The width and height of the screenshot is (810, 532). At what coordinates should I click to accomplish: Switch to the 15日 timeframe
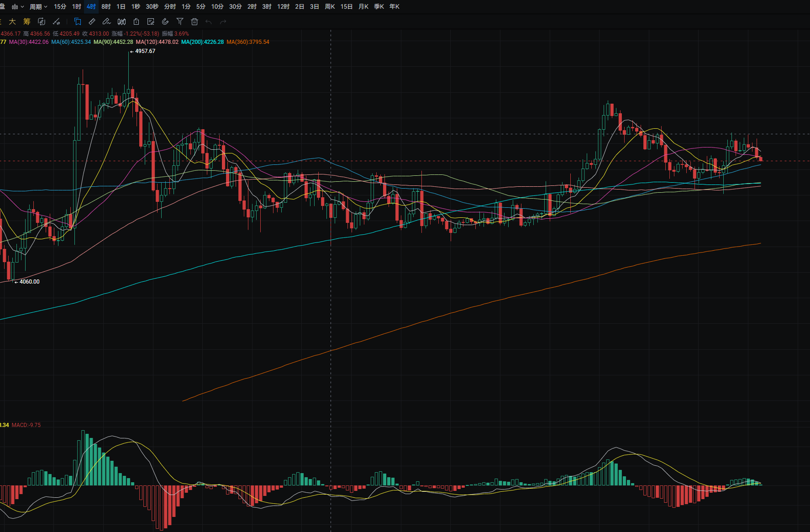point(347,7)
